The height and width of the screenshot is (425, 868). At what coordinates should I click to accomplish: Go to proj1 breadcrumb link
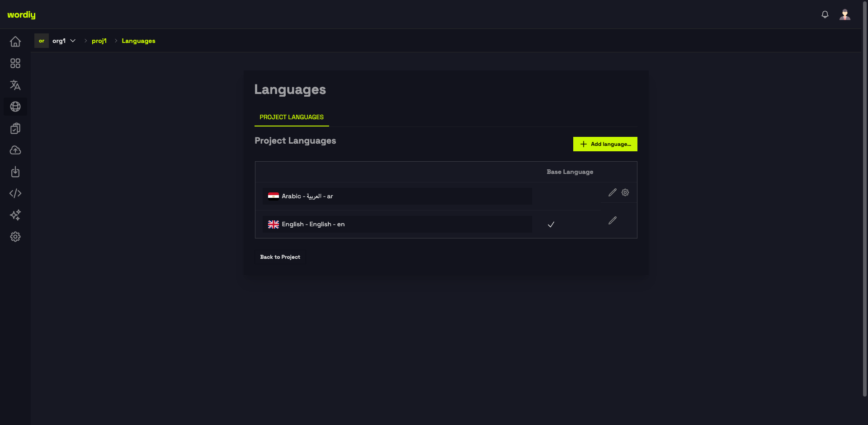(x=99, y=41)
